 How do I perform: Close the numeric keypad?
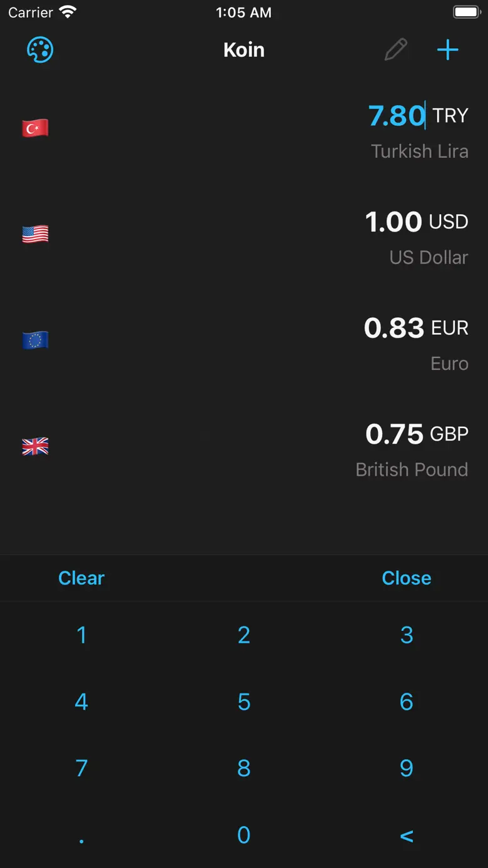coord(406,578)
